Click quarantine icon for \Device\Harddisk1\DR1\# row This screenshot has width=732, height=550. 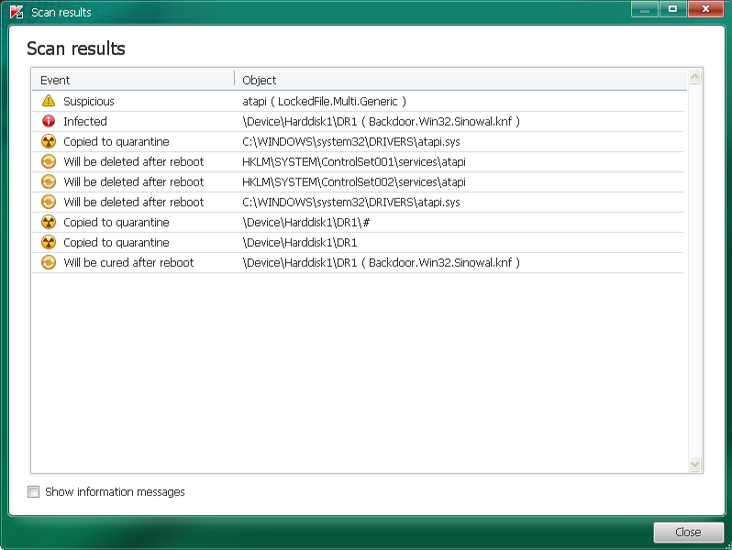click(x=48, y=222)
